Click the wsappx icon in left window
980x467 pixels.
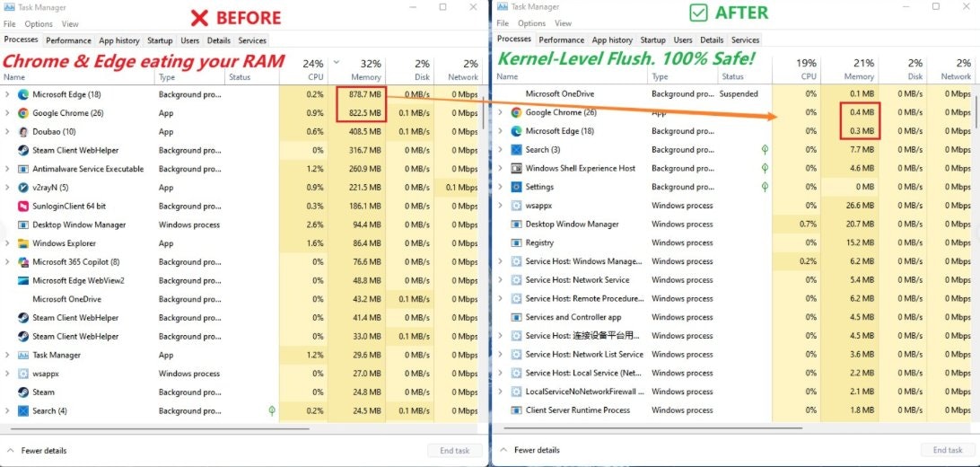[23, 374]
